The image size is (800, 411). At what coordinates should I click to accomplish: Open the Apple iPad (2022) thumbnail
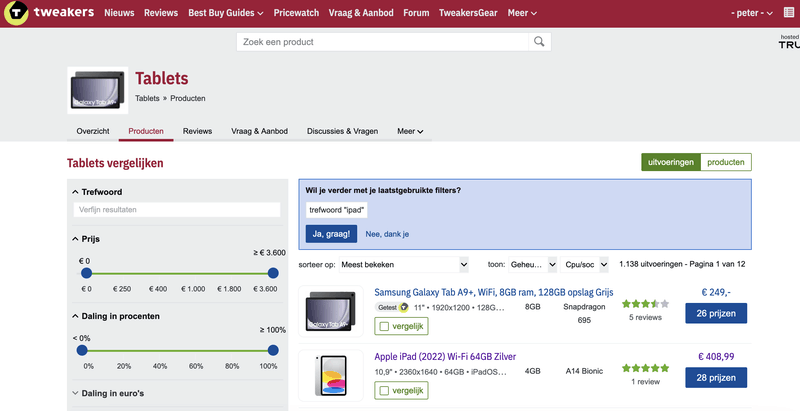(x=331, y=375)
